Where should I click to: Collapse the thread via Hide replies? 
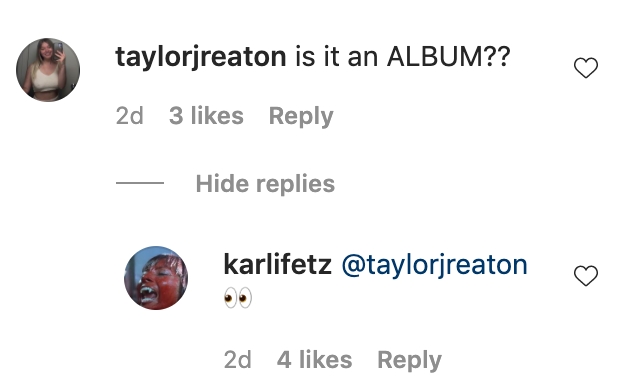[x=265, y=184]
